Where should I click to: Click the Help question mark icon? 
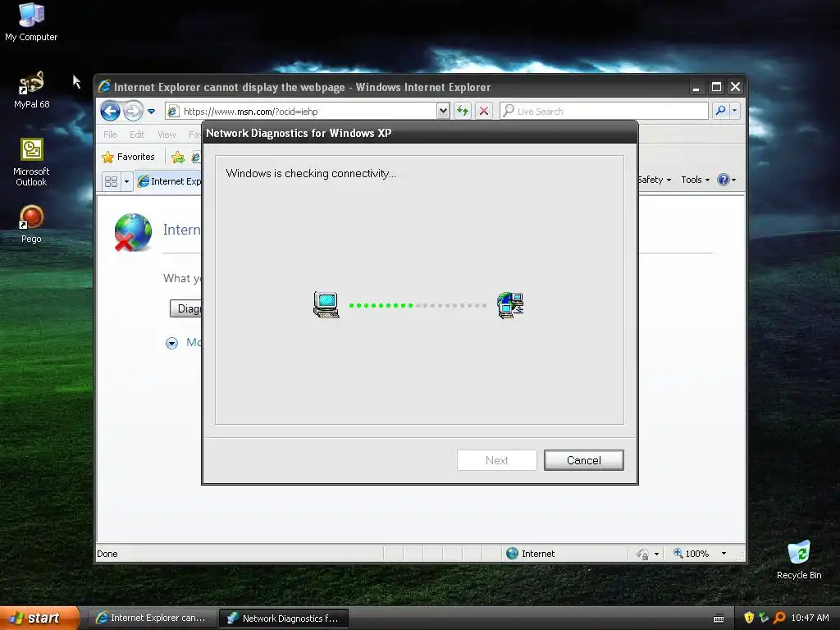point(724,180)
